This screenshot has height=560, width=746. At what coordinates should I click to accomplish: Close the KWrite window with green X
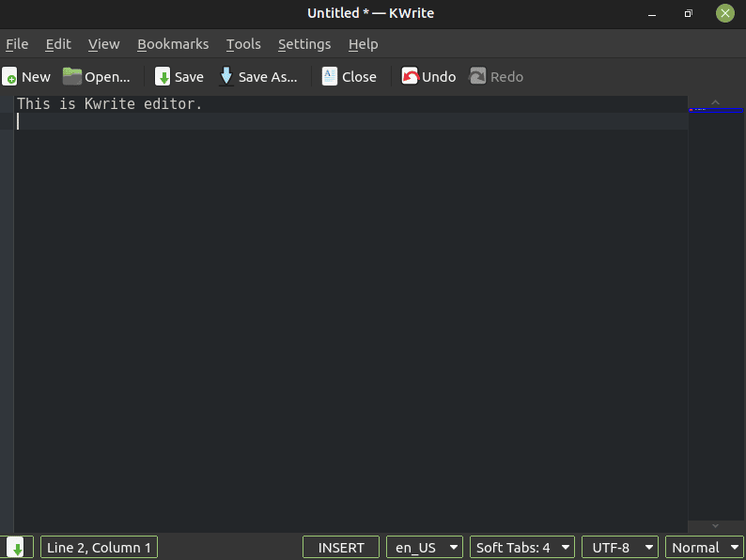pos(725,13)
